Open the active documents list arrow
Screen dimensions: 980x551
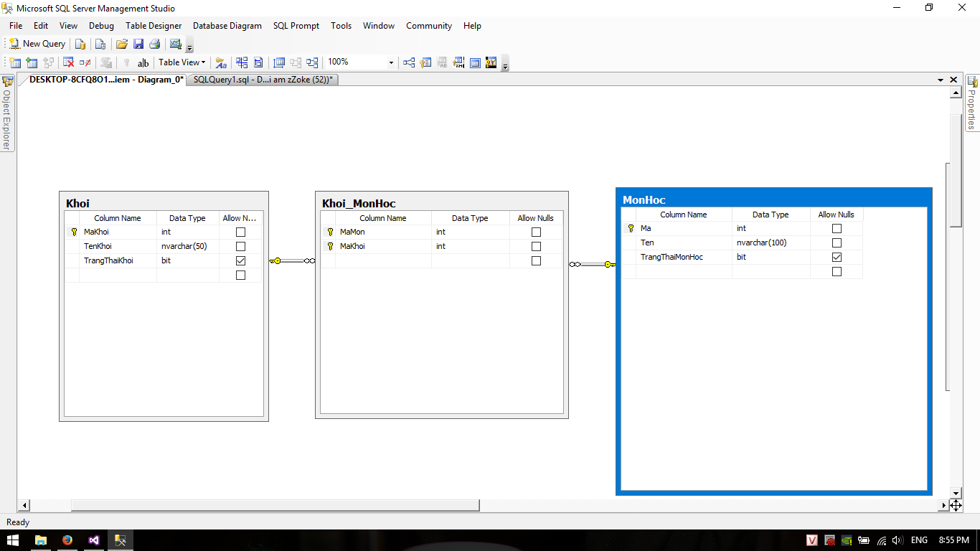click(x=941, y=80)
